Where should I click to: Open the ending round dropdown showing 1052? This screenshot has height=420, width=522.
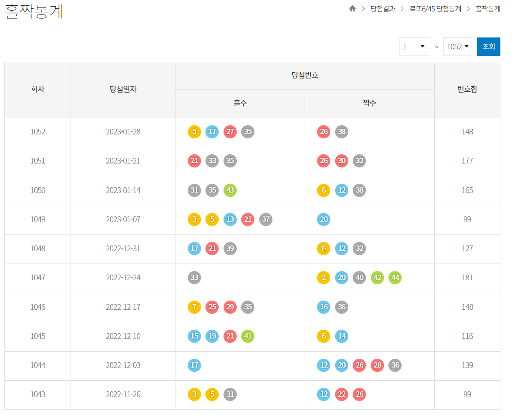point(459,46)
